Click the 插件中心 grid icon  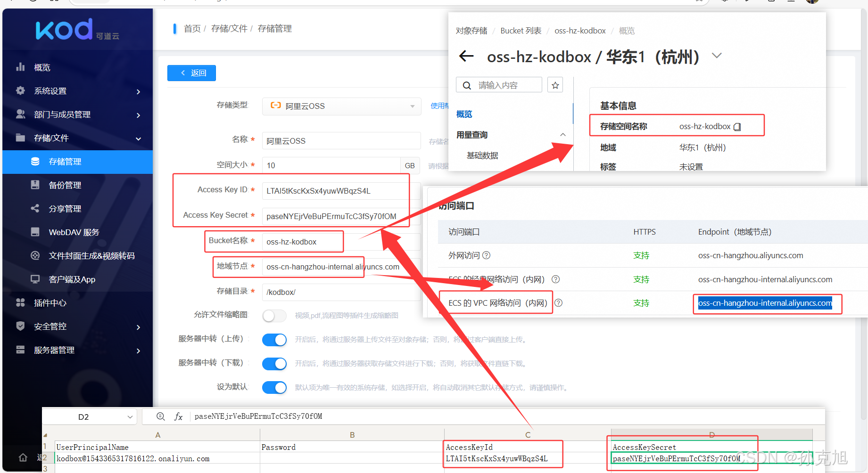point(20,302)
